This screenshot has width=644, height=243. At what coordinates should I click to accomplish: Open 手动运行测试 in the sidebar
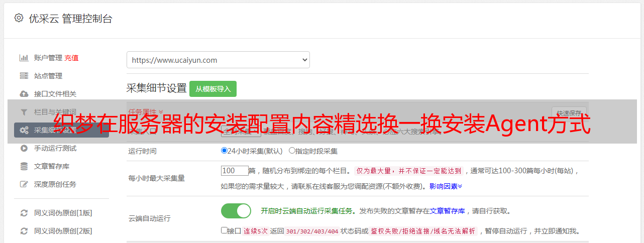coord(55,148)
